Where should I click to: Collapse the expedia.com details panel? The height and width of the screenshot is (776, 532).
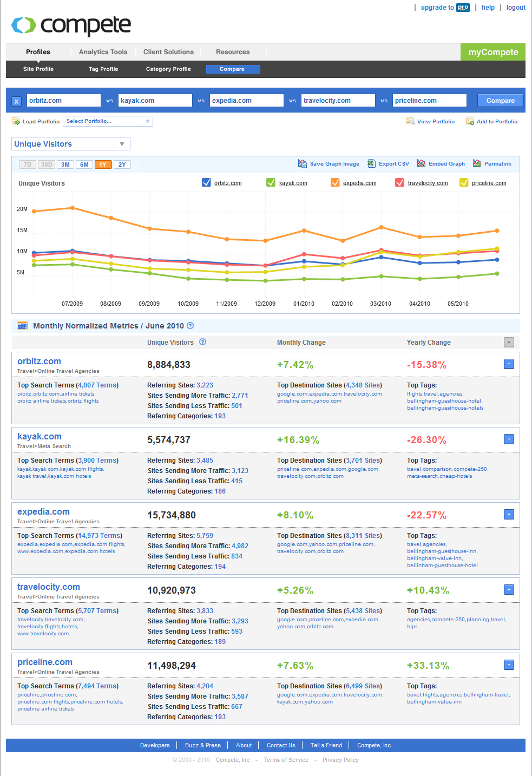pos(509,515)
